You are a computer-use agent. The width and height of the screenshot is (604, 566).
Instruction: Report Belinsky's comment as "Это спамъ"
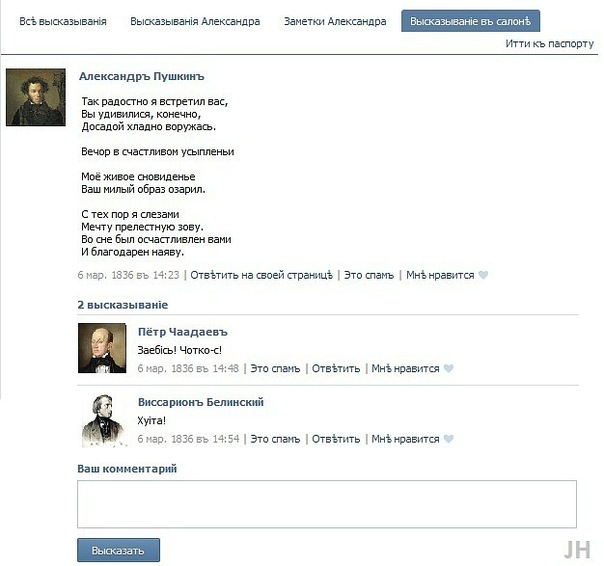click(x=275, y=439)
